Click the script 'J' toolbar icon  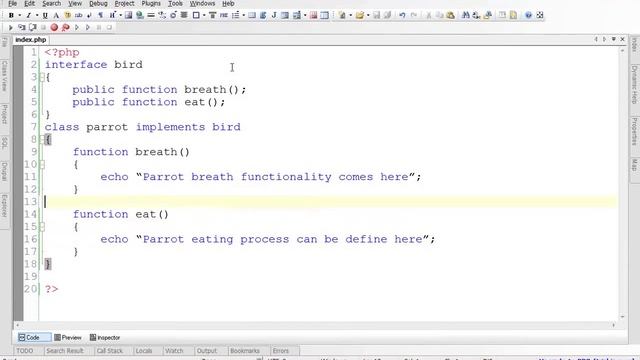pyautogui.click(x=274, y=16)
